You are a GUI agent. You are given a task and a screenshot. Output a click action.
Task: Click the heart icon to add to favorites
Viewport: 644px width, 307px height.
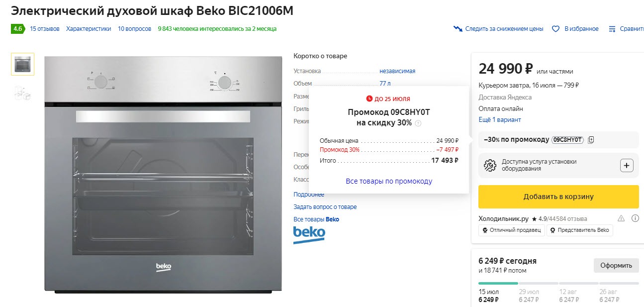555,28
